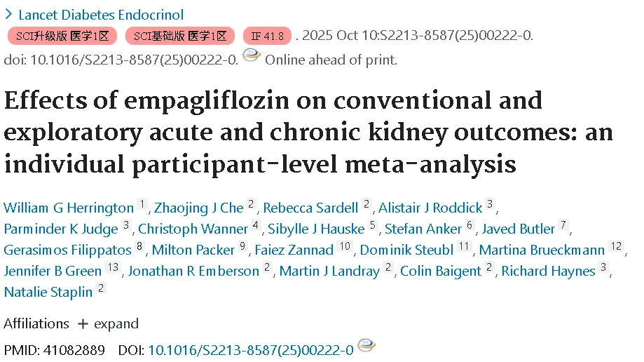Screen dimensions: 644x362
Task: Select author Rebecca Sardell
Action: click(x=310, y=208)
